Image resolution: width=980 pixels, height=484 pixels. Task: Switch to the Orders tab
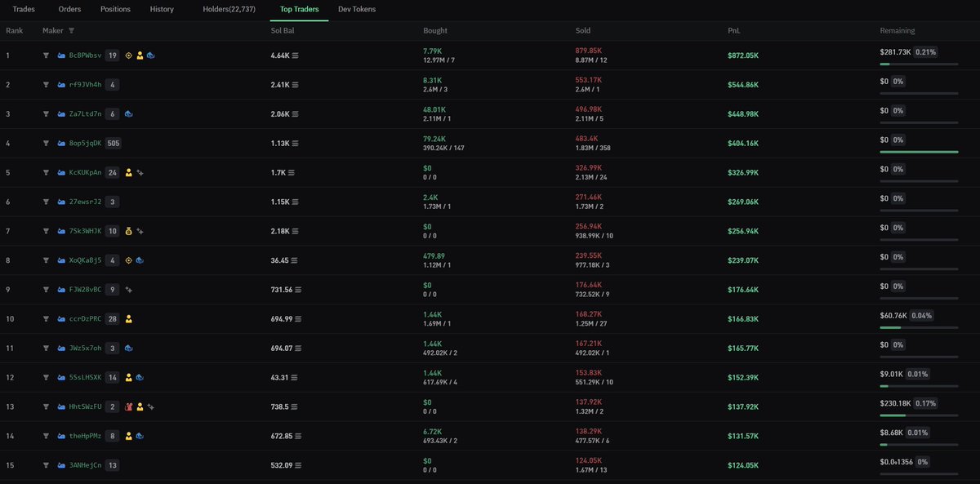(69, 9)
